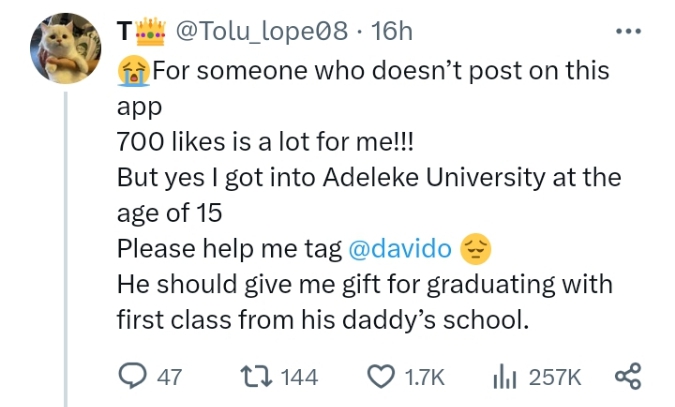Like the tweet with the heart icon
Image resolution: width=675 pixels, height=407 pixels.
coord(380,376)
